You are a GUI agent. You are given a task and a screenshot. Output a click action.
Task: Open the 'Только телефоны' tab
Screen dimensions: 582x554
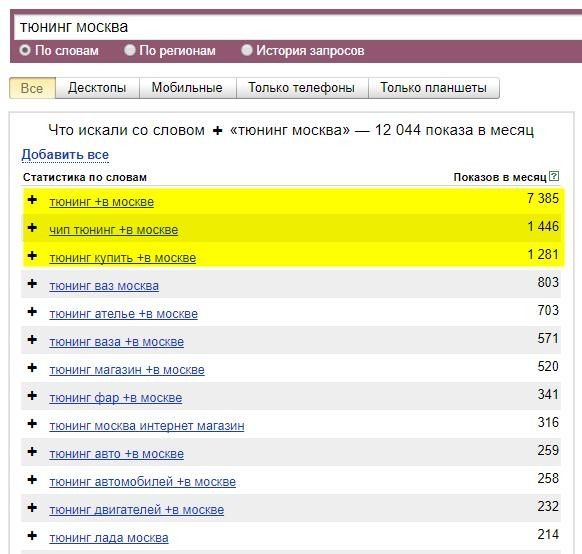(302, 88)
